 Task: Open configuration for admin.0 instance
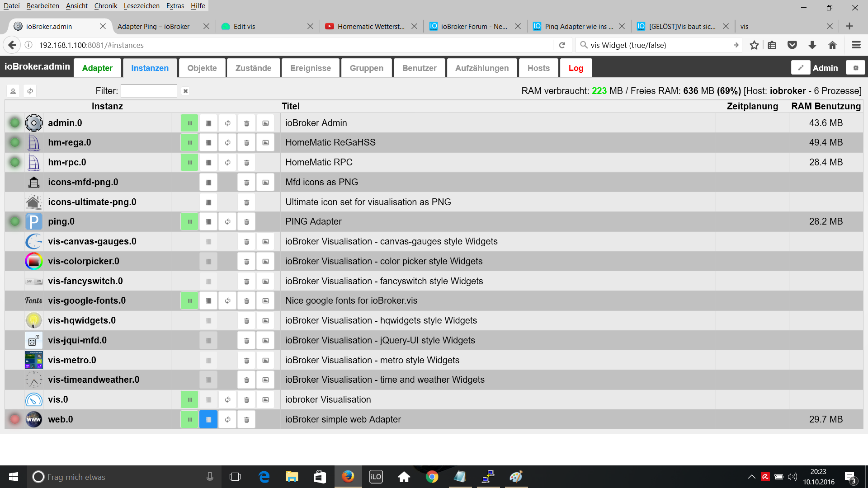coord(208,123)
